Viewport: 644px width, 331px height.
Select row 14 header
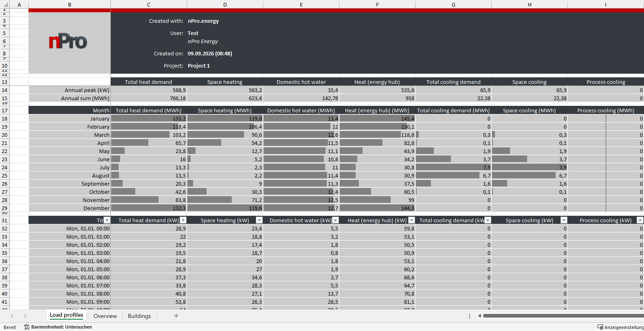[4, 90]
